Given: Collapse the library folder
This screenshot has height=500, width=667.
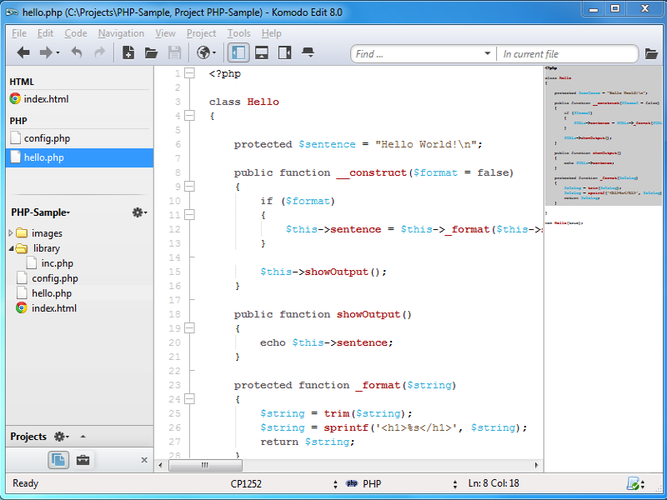Looking at the screenshot, I should pyautogui.click(x=11, y=249).
